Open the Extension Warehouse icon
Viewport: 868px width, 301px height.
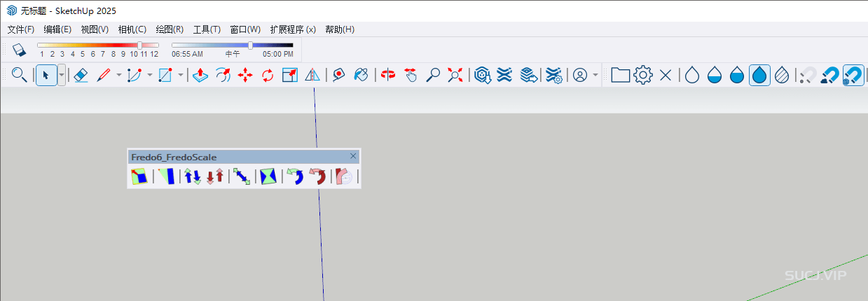click(504, 75)
